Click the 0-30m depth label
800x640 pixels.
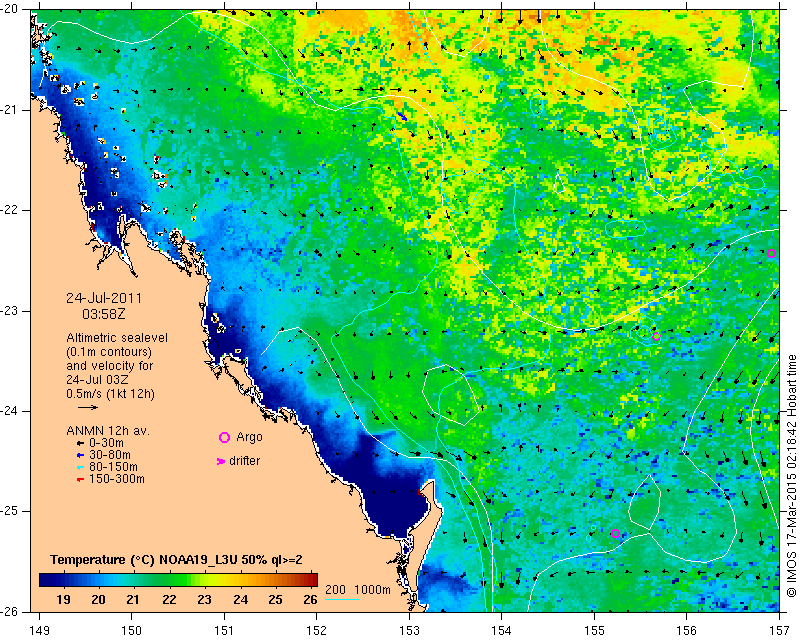click(x=106, y=443)
